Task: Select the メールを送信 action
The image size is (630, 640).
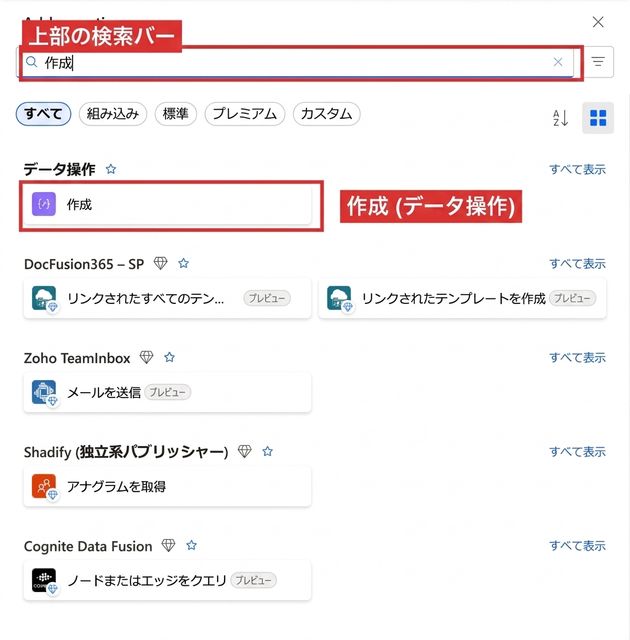Action: pyautogui.click(x=167, y=392)
